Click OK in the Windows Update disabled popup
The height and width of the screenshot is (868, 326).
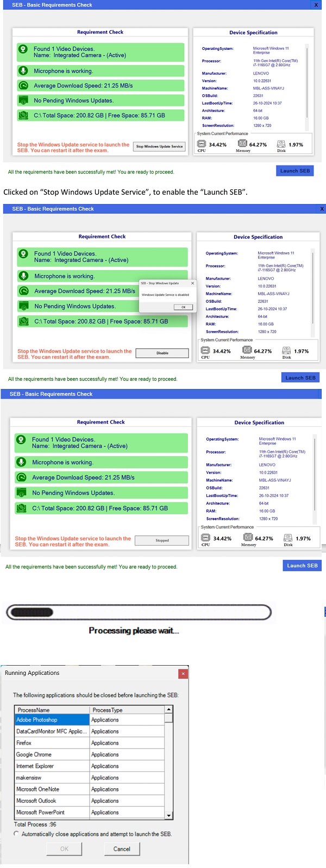pyautogui.click(x=183, y=307)
